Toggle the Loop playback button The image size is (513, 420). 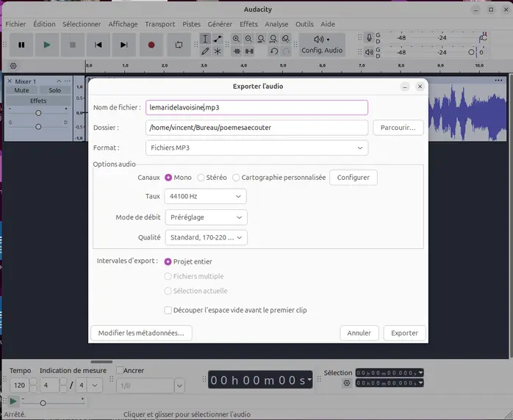(x=179, y=45)
